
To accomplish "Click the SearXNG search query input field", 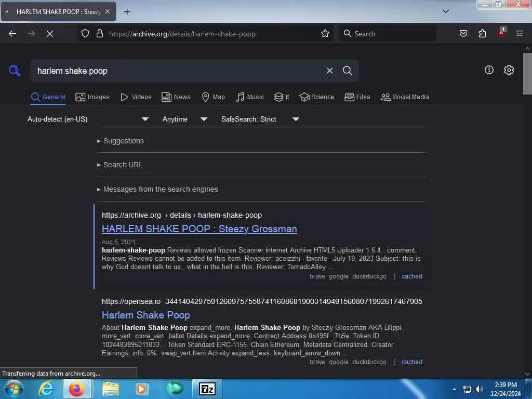I will tap(179, 71).
